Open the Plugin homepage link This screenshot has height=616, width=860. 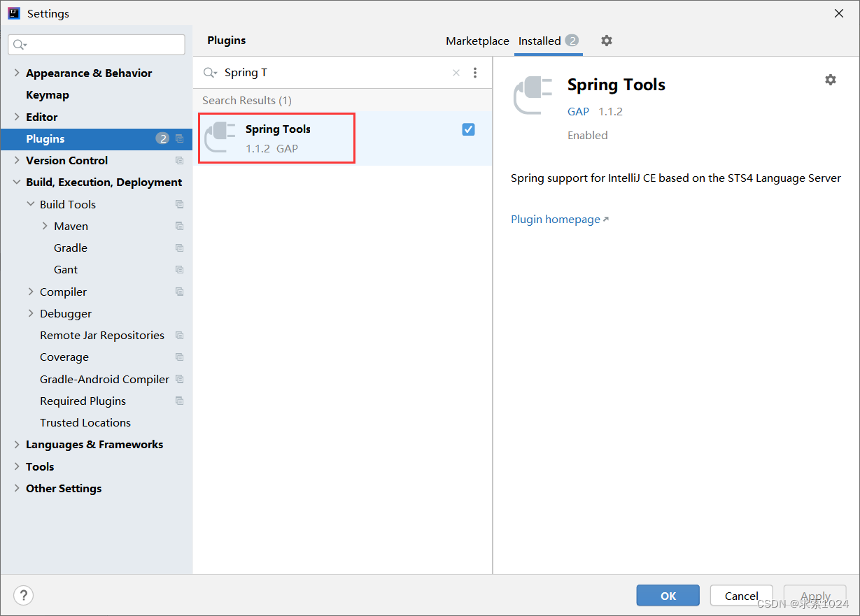[560, 220]
